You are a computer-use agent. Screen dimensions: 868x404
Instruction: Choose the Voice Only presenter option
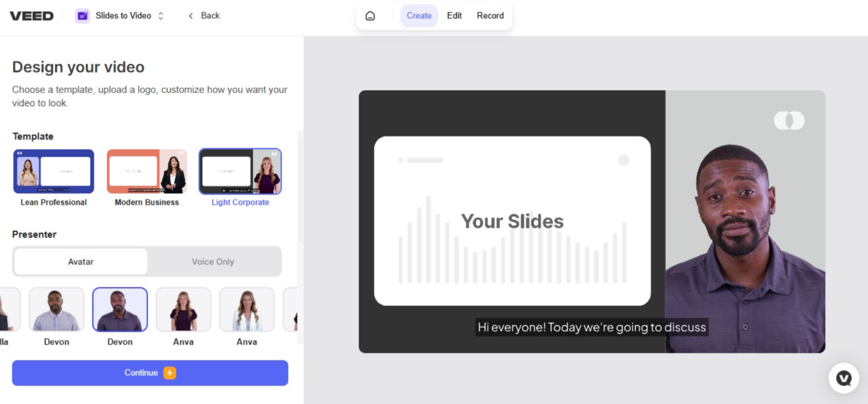[213, 262]
